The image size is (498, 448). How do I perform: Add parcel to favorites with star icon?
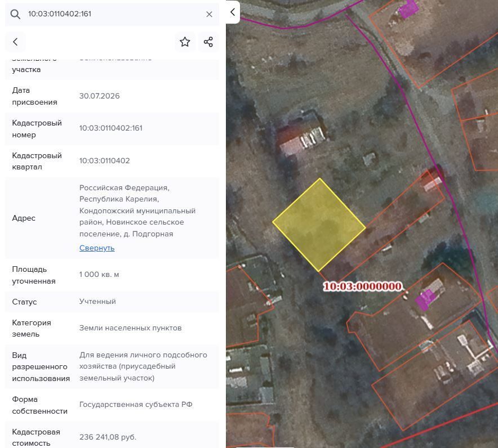pos(185,42)
